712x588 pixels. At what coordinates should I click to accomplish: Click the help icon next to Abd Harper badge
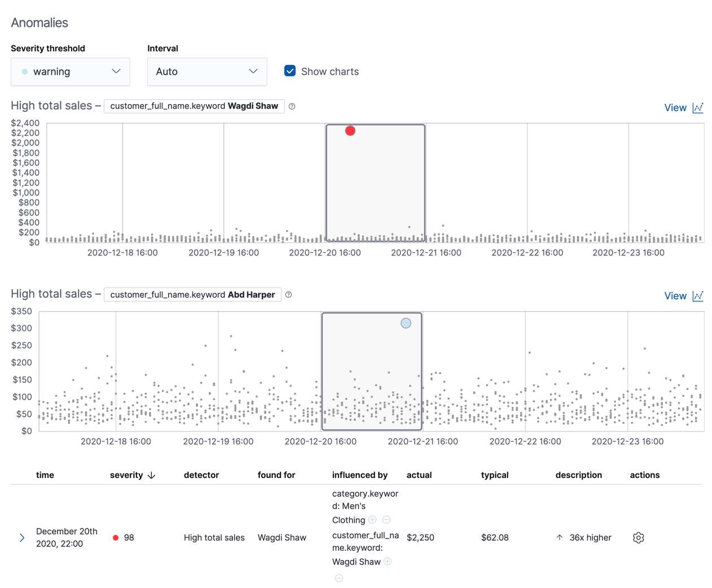[288, 294]
